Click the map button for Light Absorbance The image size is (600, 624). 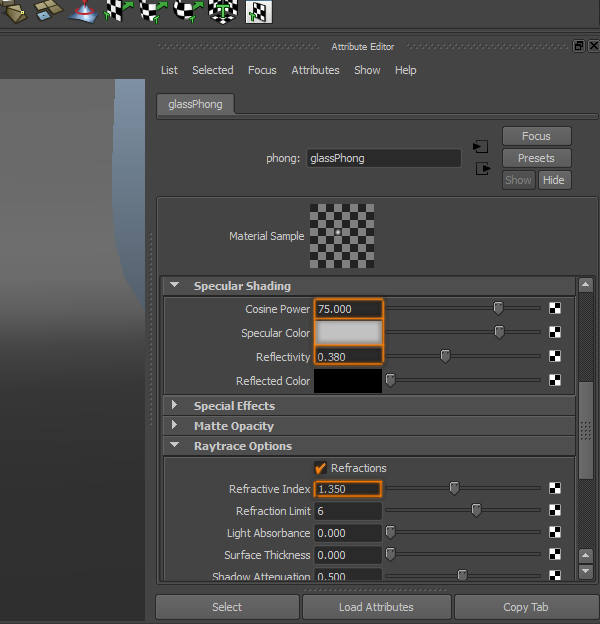pos(555,532)
